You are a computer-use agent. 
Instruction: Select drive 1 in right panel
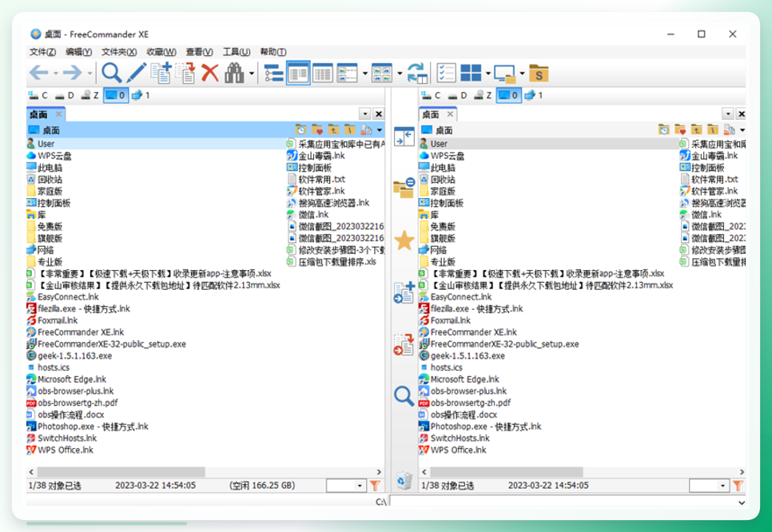pos(533,95)
